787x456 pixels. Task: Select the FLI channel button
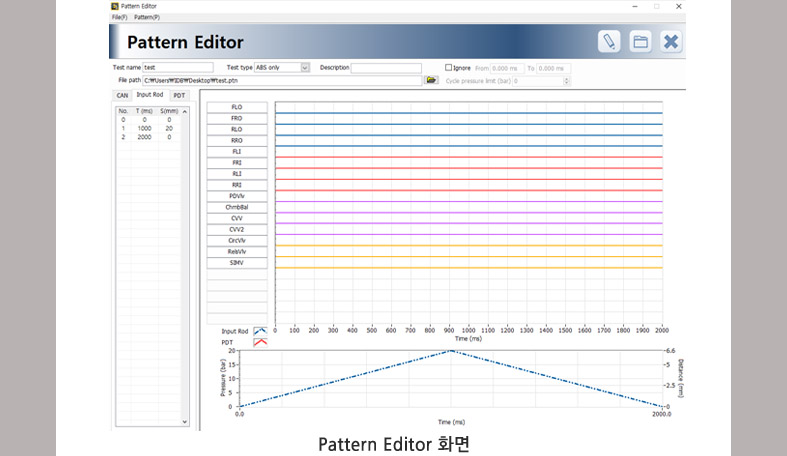pyautogui.click(x=237, y=151)
